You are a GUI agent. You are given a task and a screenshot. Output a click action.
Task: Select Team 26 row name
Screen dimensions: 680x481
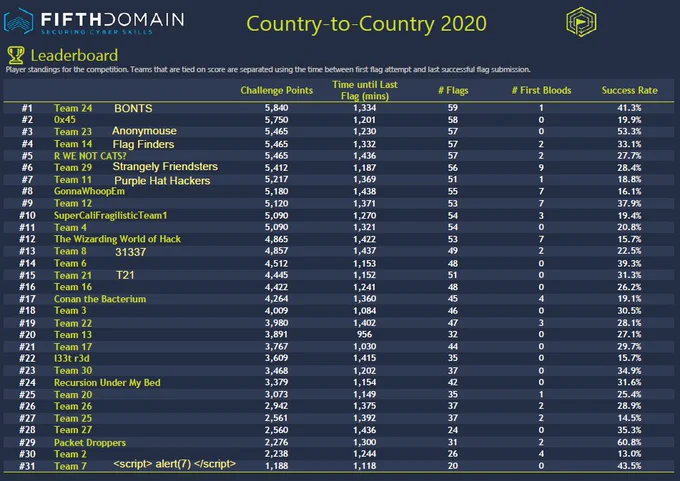point(73,406)
